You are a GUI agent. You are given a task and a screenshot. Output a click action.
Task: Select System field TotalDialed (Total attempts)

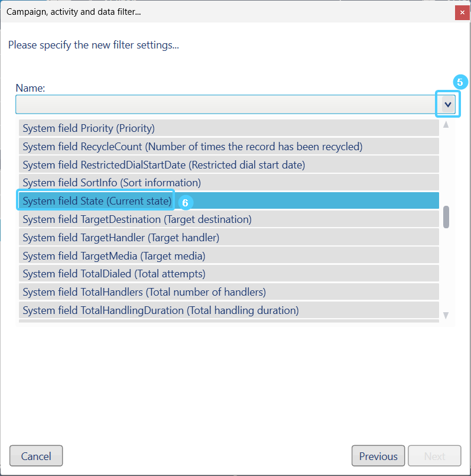click(113, 274)
